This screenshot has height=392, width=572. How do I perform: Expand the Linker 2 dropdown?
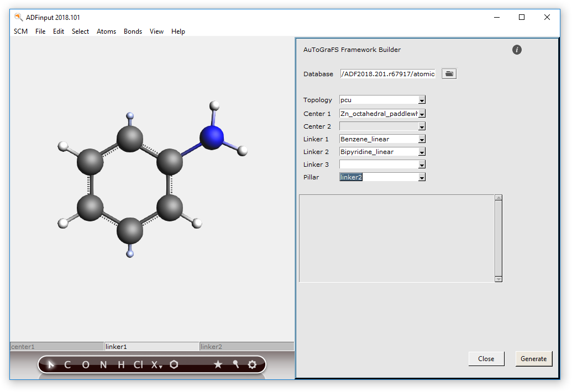click(422, 152)
